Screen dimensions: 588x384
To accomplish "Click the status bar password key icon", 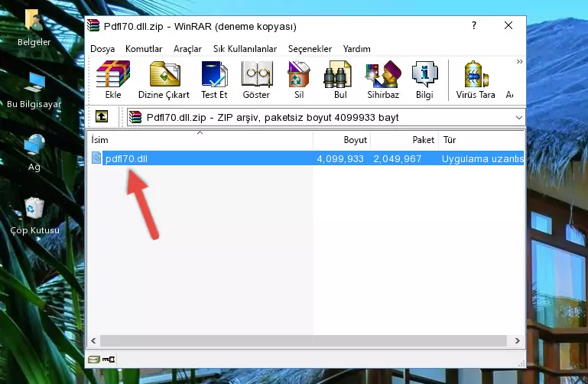I will (x=109, y=360).
